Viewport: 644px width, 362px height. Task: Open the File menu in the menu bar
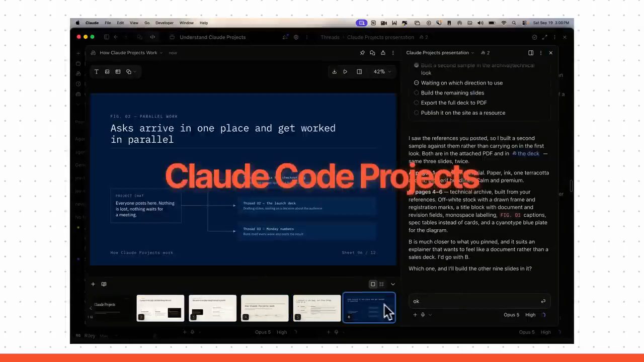coord(108,23)
